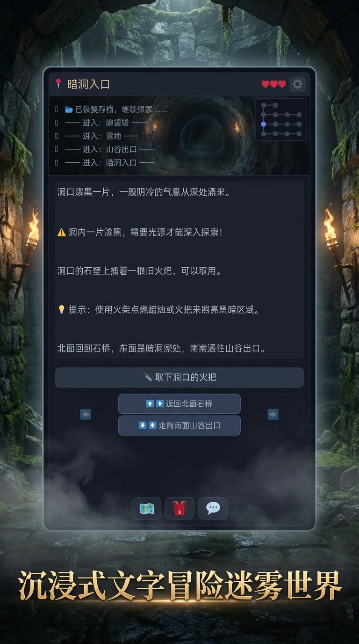Viewport: 359px width, 644px height.
Task: Open the world map icon button
Action: coord(146,508)
